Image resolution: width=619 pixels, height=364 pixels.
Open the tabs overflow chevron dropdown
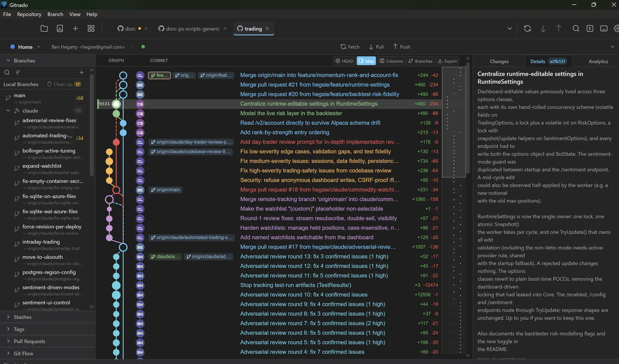[x=510, y=29]
